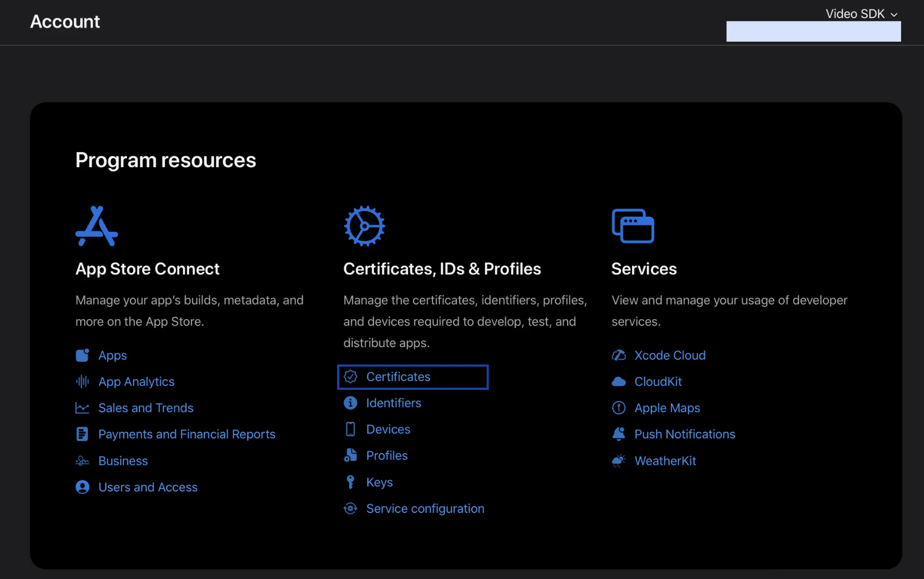This screenshot has width=924, height=579.
Task: Open Payments and Financial Reports
Action: click(187, 434)
